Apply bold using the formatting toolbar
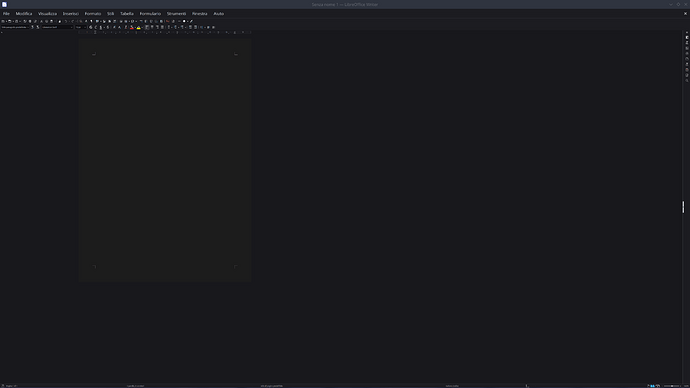Screen dimensions: 690x388 pyautogui.click(x=91, y=27)
